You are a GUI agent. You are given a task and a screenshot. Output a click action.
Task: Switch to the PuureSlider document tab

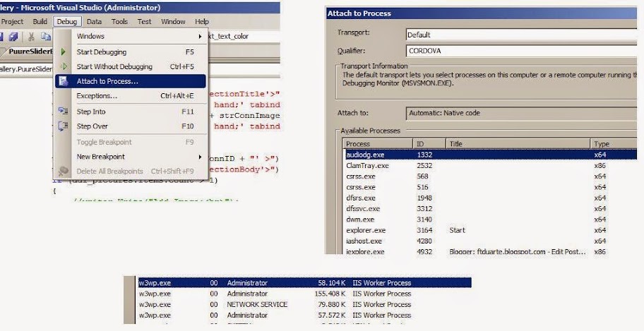pos(29,52)
